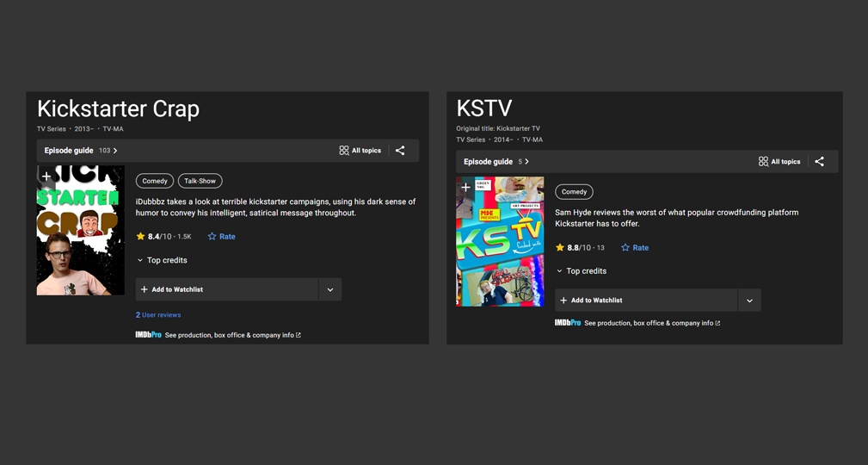Open watchlist dropdown arrow for Kickstarter Crap
This screenshot has height=465, width=868.
tap(330, 289)
